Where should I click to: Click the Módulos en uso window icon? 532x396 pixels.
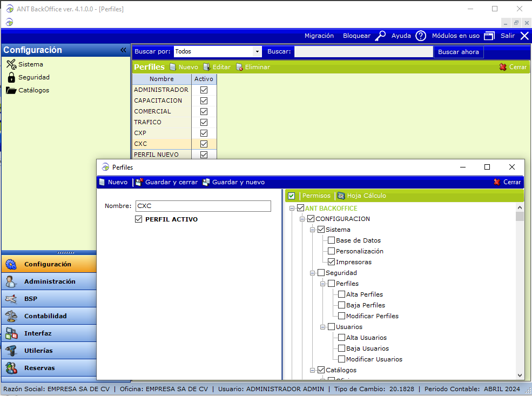pos(489,36)
